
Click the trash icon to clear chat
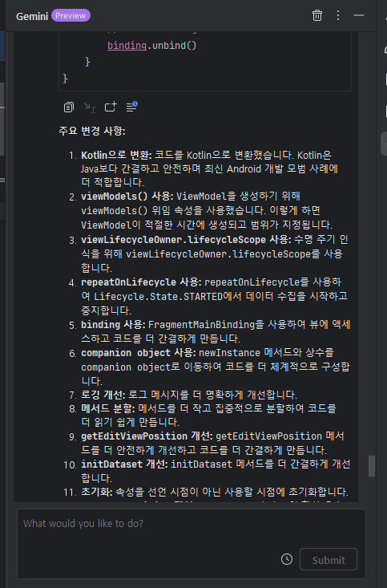[x=317, y=15]
